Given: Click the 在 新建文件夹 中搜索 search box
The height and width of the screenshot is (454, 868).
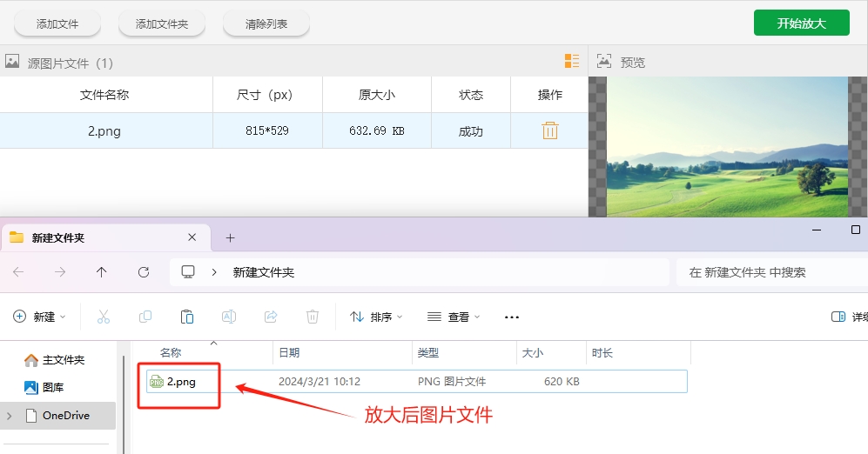Looking at the screenshot, I should 771,272.
